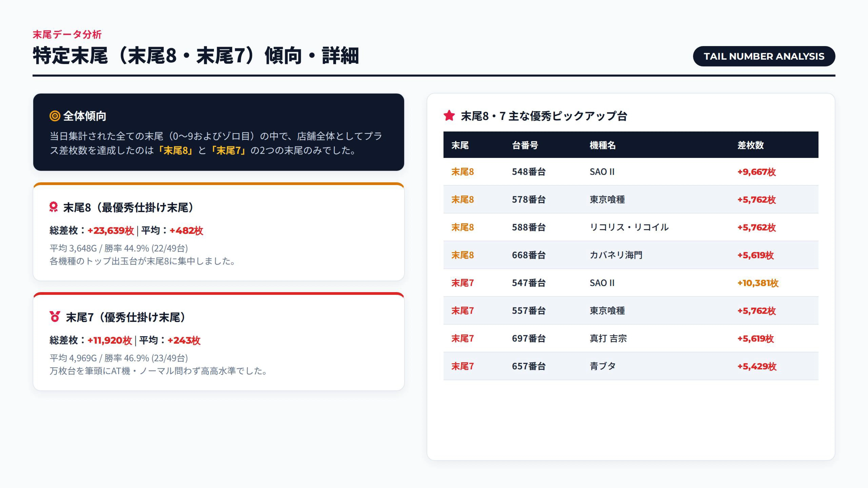Click the +482枚 average value
868x488 pixels.
[x=186, y=231]
